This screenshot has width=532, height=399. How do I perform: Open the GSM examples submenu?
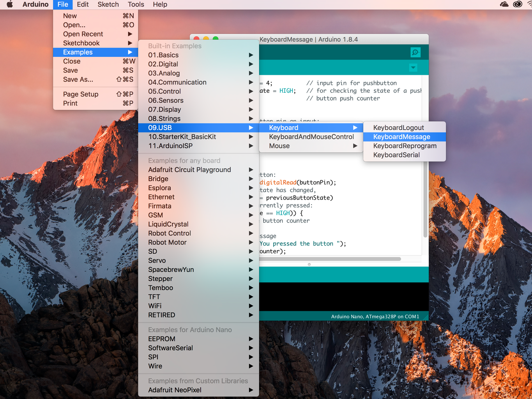tap(198, 215)
